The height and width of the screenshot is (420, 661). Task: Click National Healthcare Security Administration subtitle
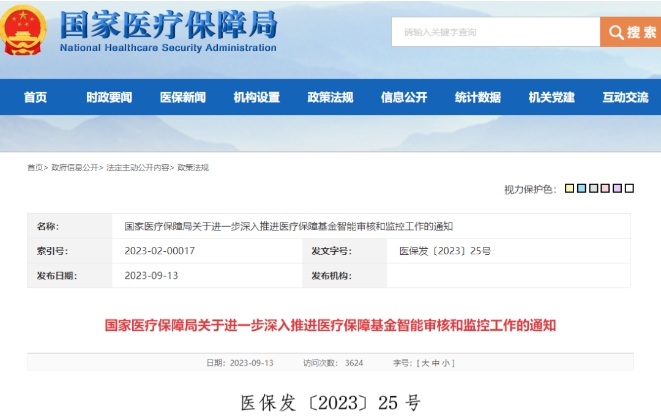click(168, 48)
